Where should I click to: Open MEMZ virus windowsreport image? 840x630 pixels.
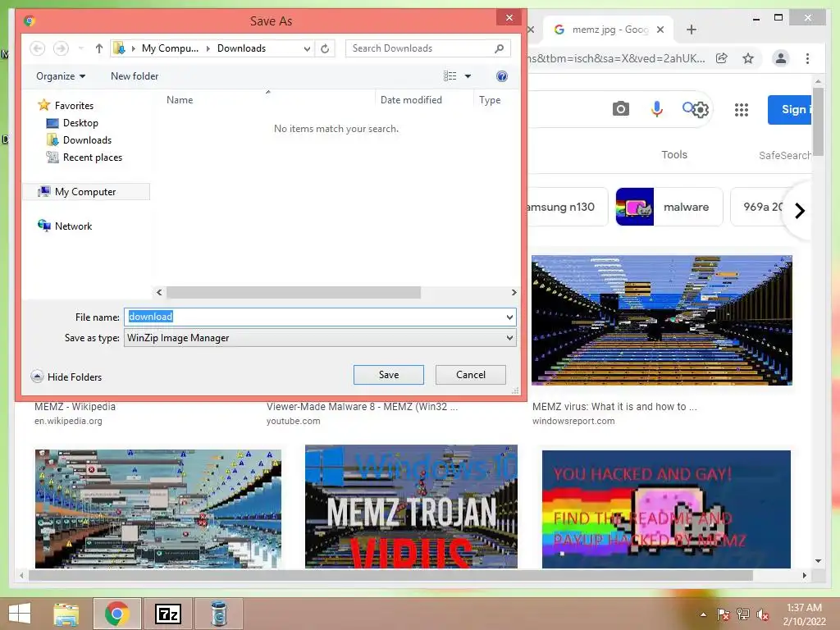[662, 321]
